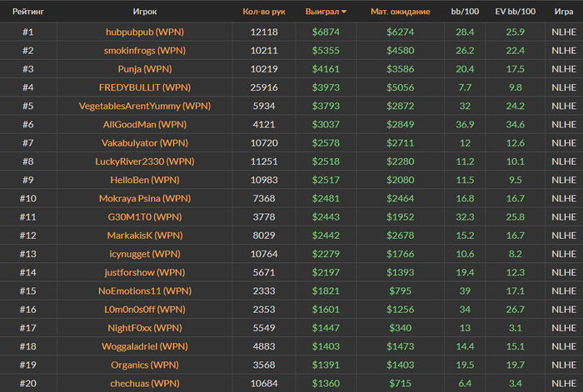Open Mokraya Psina (WPN) profile
Image resolution: width=583 pixels, height=392 pixels.
(x=145, y=198)
